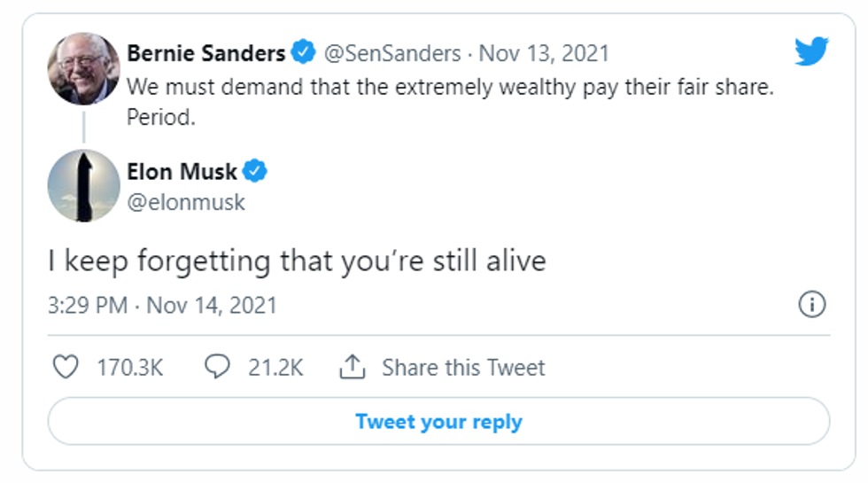The width and height of the screenshot is (868, 483).
Task: Open the Twitter info circle icon
Action: pos(811,306)
